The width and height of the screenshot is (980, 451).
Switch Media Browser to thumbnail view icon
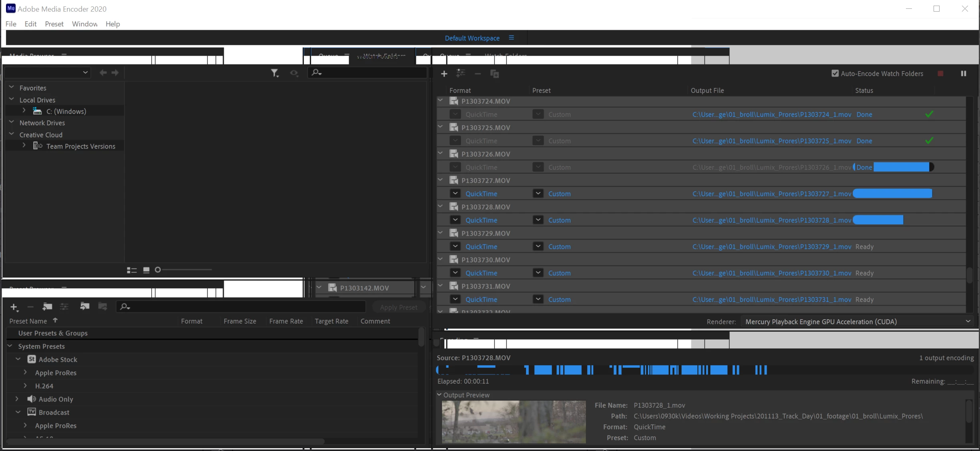click(147, 270)
